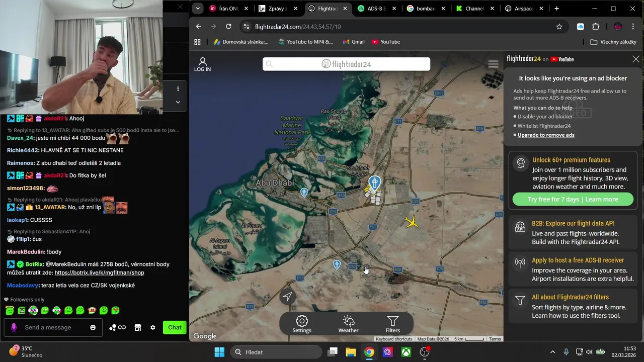Click the Zayed airport pin near Yas Island
The height and width of the screenshot is (362, 644).
tap(374, 182)
